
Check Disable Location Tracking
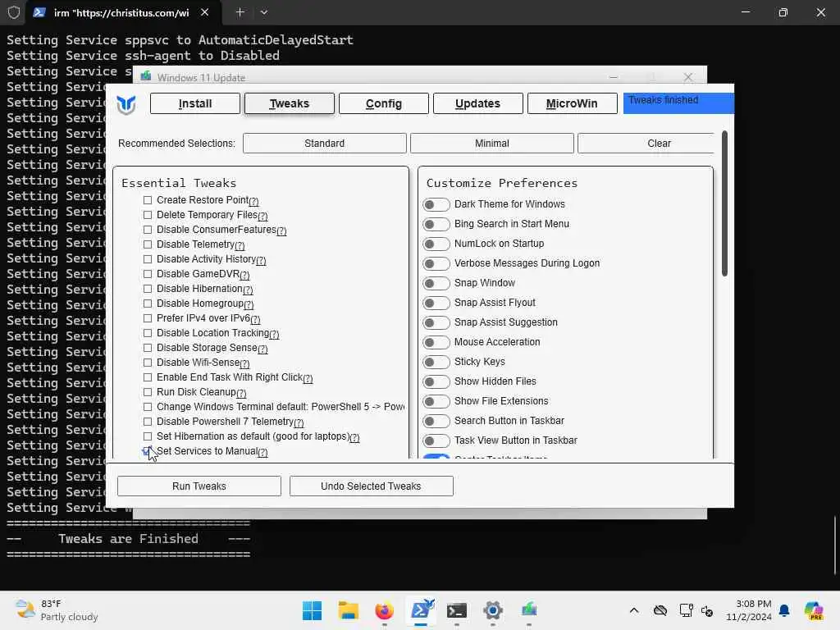[x=148, y=333]
